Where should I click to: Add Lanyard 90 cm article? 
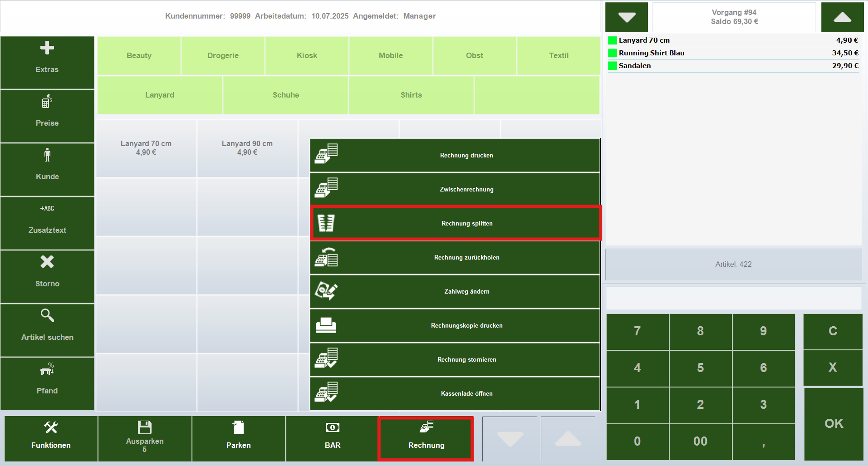click(x=247, y=148)
